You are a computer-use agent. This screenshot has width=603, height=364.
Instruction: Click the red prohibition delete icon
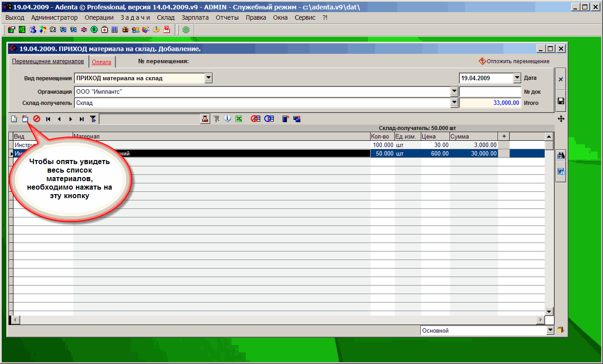(37, 119)
